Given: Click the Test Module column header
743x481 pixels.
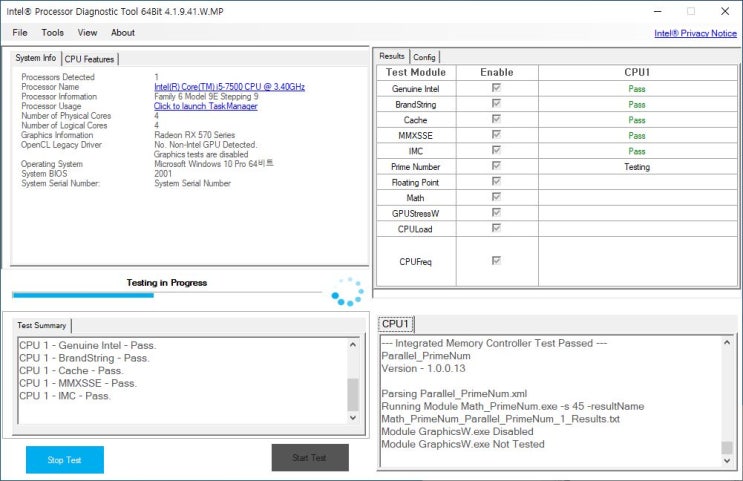Looking at the screenshot, I should click(x=416, y=73).
